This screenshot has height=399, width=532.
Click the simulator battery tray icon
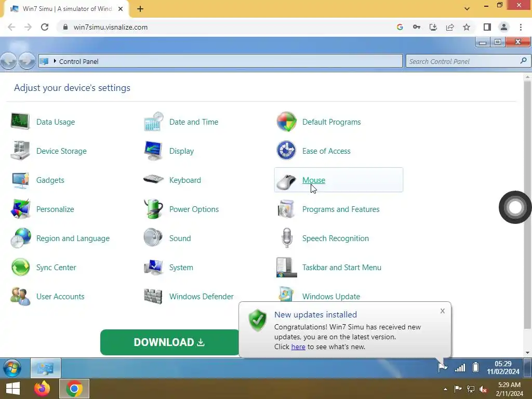pos(476,367)
